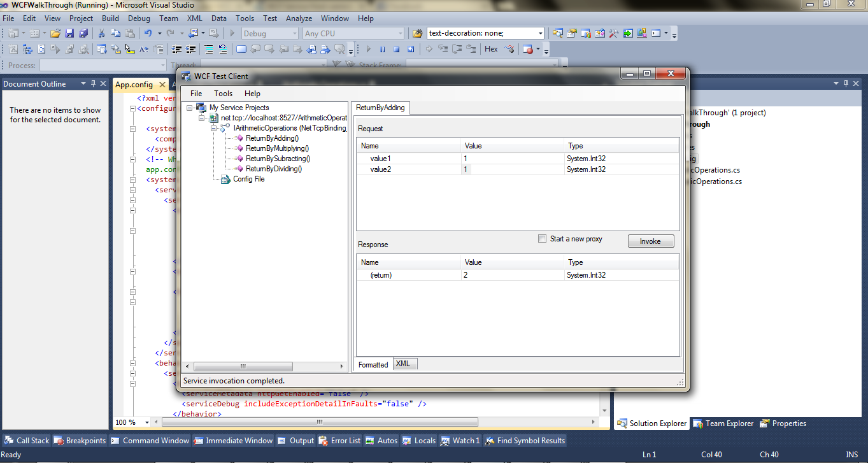The width and height of the screenshot is (868, 463).
Task: Restart debugging toolbar icon
Action: click(x=411, y=49)
